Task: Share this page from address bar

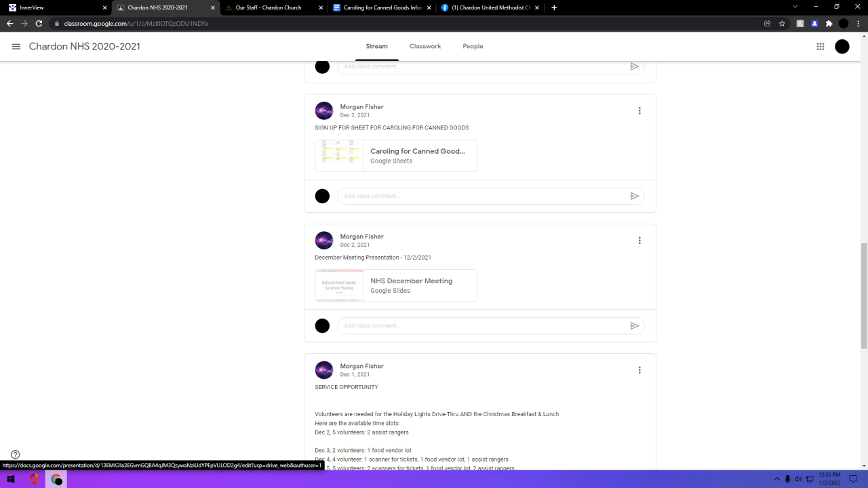Action: (768, 23)
